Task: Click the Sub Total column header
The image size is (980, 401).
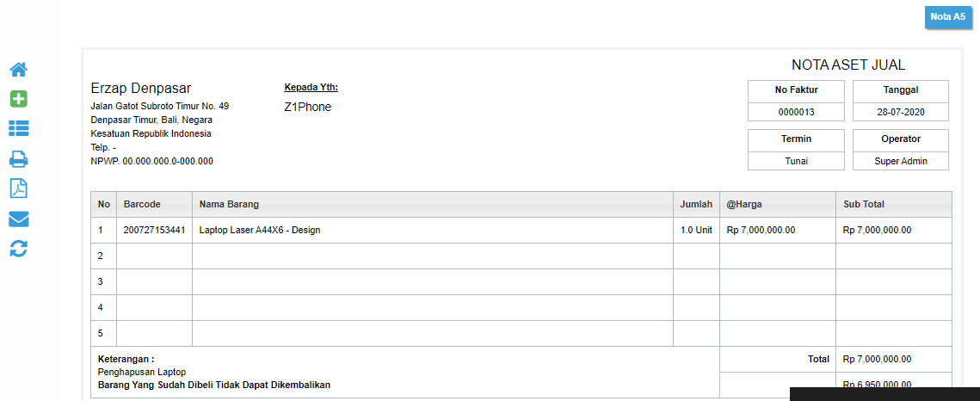Action: pos(863,204)
